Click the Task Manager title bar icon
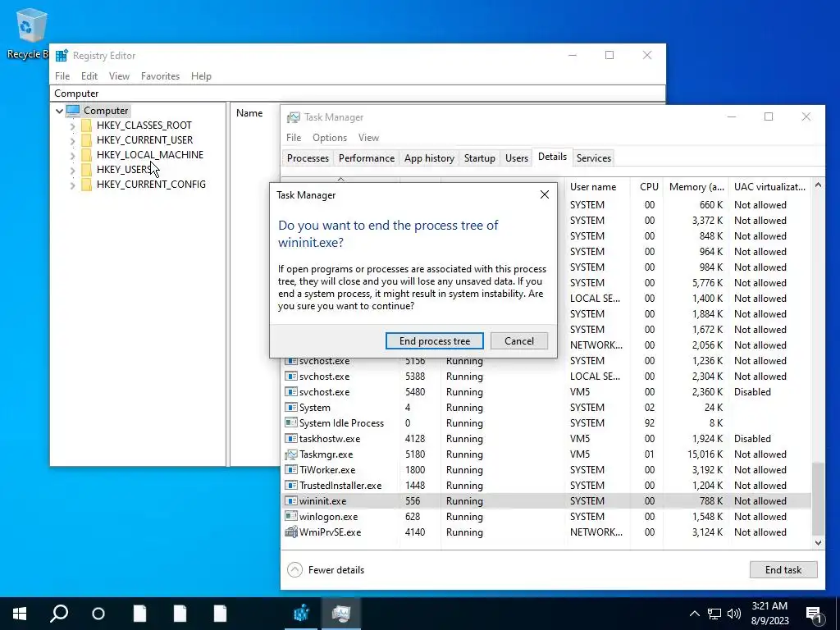Viewport: 840px width, 630px height. [293, 116]
